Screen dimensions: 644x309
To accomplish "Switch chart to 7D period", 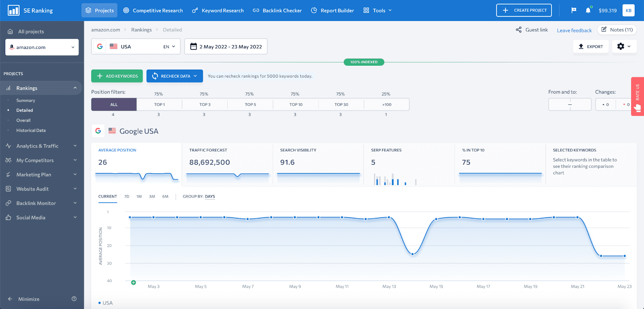I will (x=127, y=197).
